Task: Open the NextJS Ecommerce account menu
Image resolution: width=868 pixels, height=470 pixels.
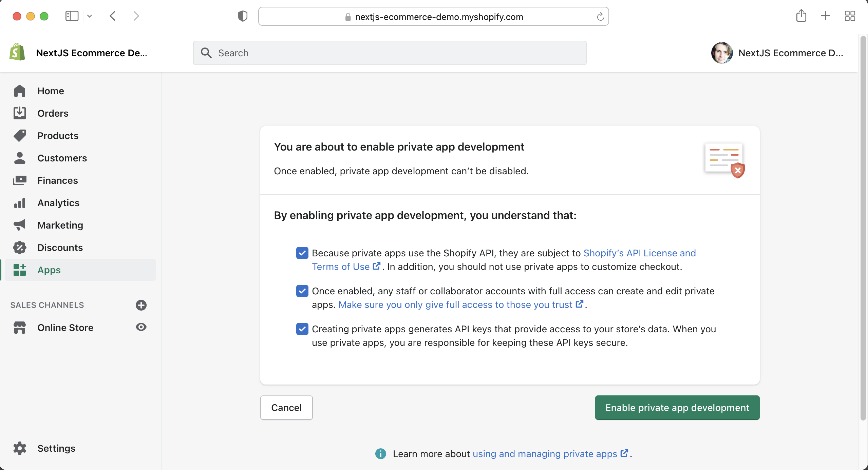Action: point(778,53)
